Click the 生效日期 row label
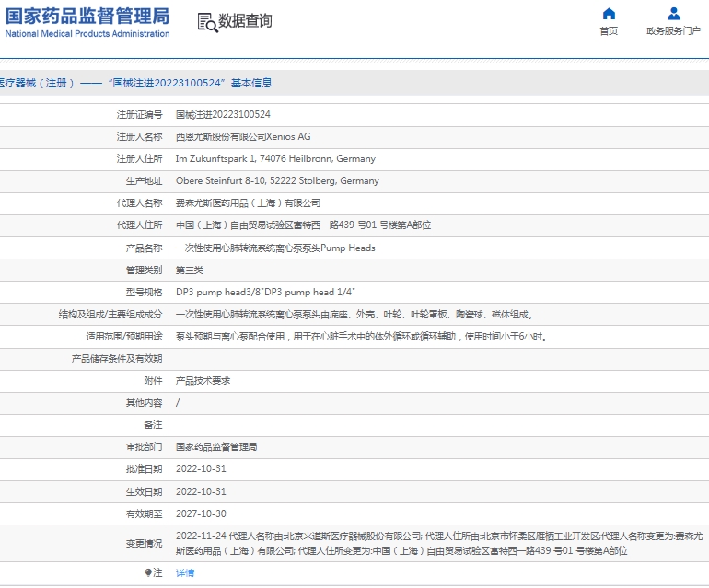Screen dimensions: 709x588 (x=144, y=491)
